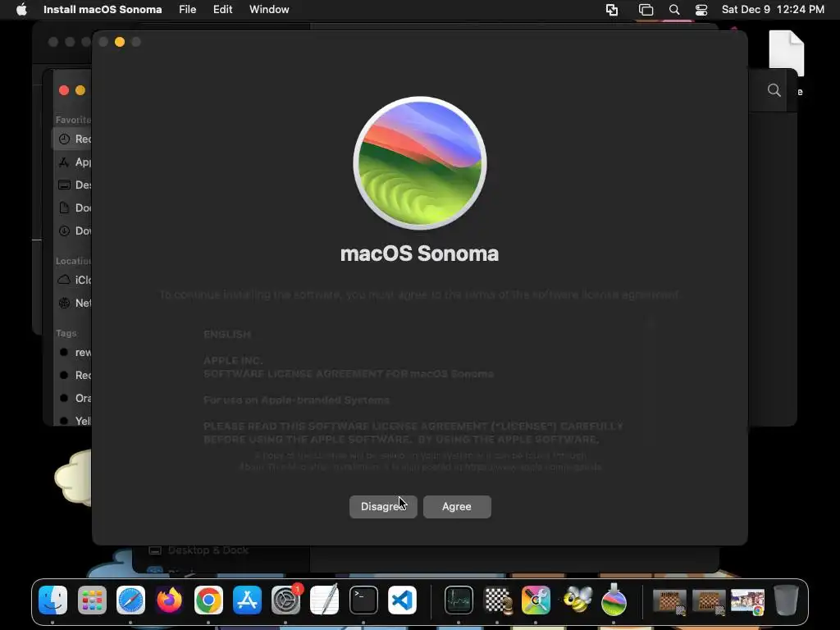Open TextEdit from the dock
The image size is (840, 630).
[x=325, y=600]
